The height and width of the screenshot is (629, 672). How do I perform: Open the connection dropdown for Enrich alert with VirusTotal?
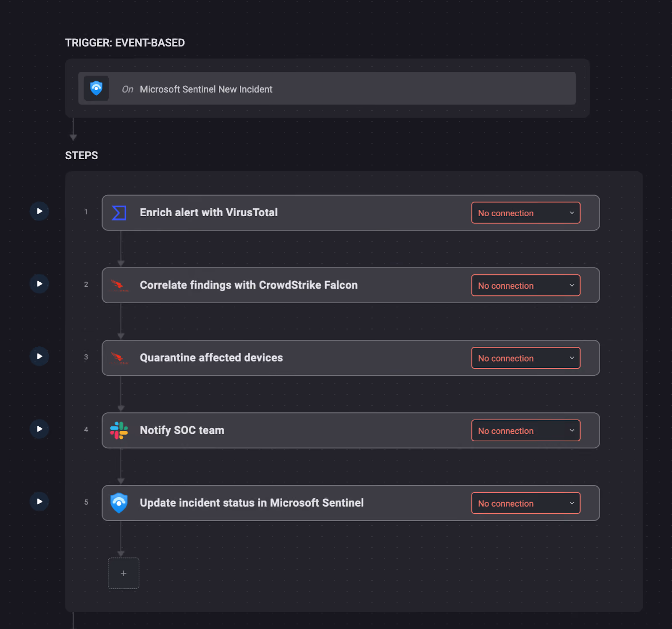pos(526,213)
